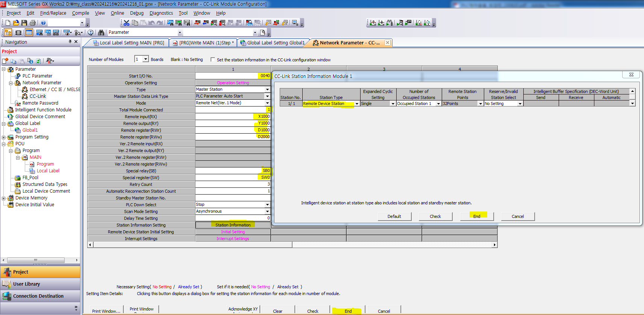Select Intelligent Function Module in tree

[43, 110]
